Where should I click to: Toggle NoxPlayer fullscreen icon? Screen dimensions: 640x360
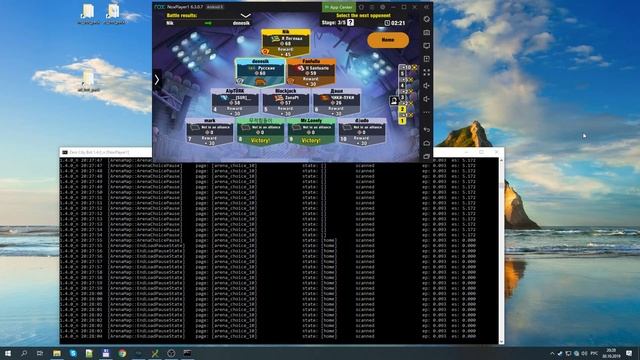coord(427,72)
